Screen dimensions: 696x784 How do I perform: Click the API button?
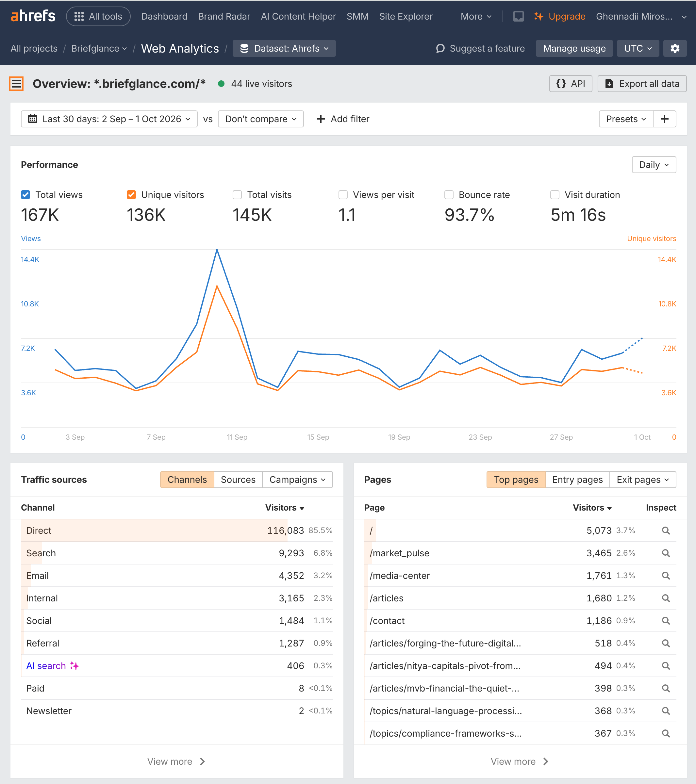571,84
